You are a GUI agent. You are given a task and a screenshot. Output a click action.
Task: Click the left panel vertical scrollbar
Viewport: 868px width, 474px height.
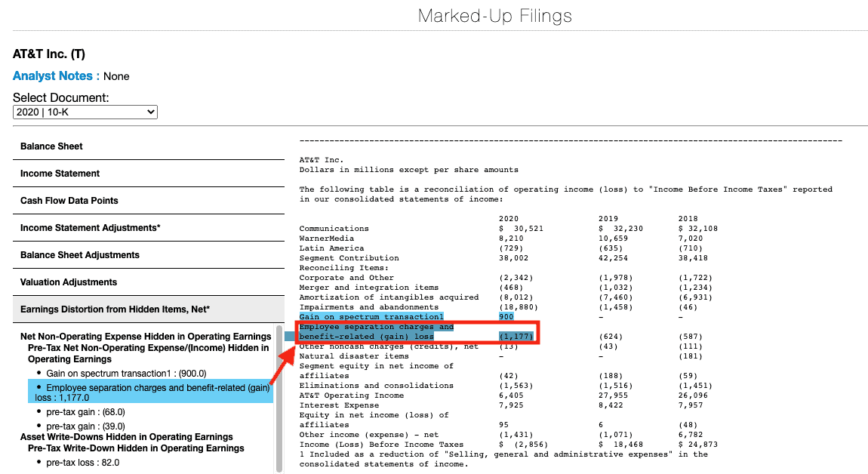(279, 399)
